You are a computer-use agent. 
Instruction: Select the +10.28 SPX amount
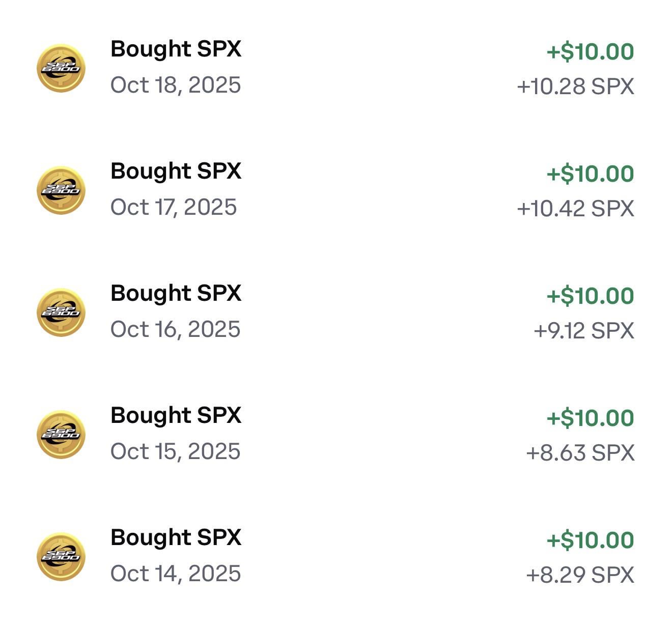(575, 87)
